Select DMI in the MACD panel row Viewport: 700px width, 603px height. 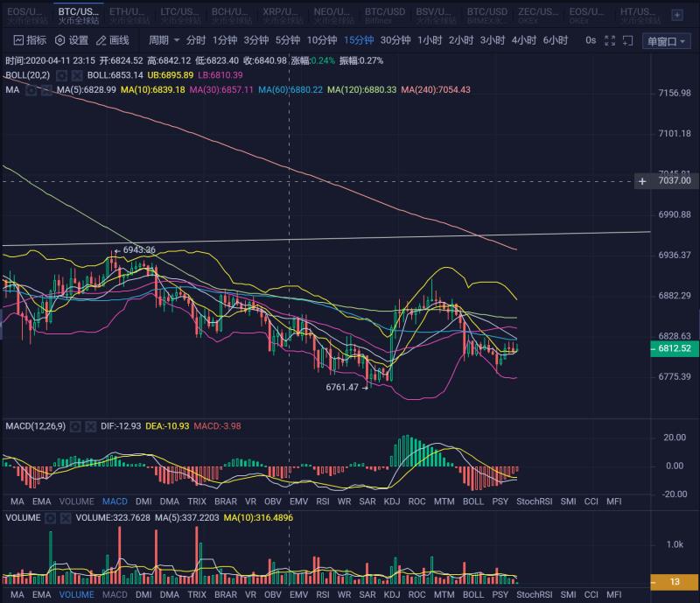tap(143, 501)
